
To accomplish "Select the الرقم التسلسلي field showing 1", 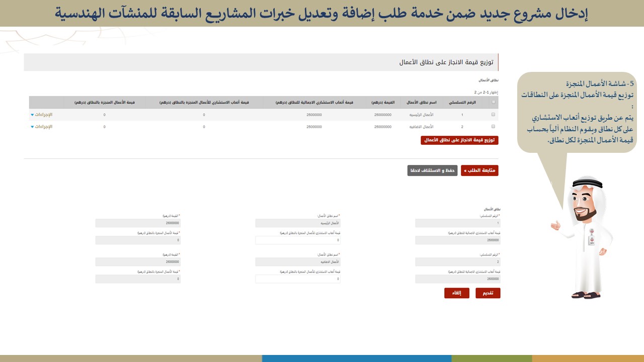I will click(x=457, y=223).
